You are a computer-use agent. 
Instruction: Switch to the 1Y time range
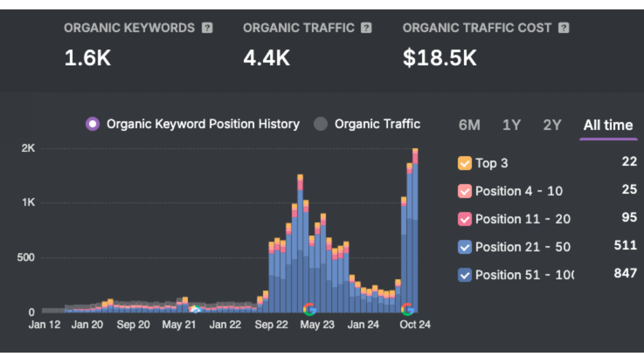[511, 125]
